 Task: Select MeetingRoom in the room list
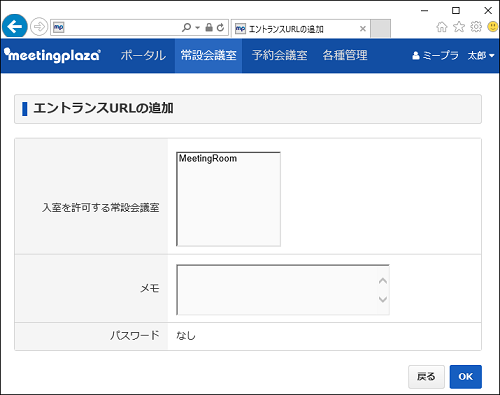point(208,158)
